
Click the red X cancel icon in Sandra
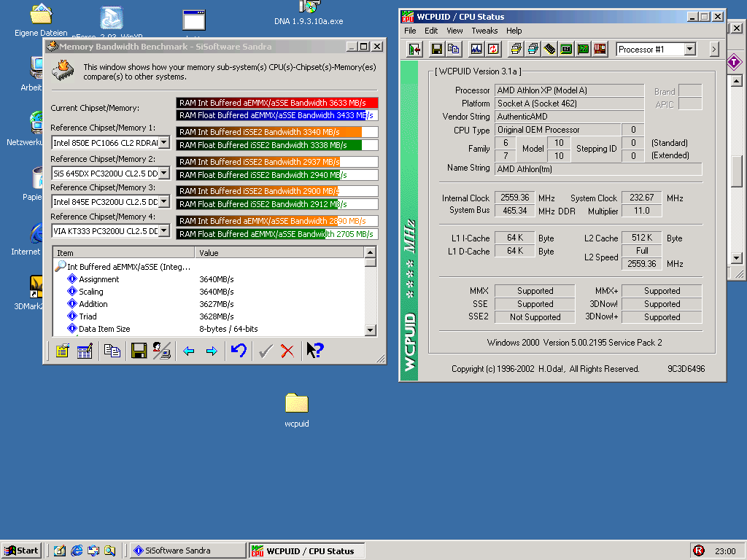[x=287, y=351]
